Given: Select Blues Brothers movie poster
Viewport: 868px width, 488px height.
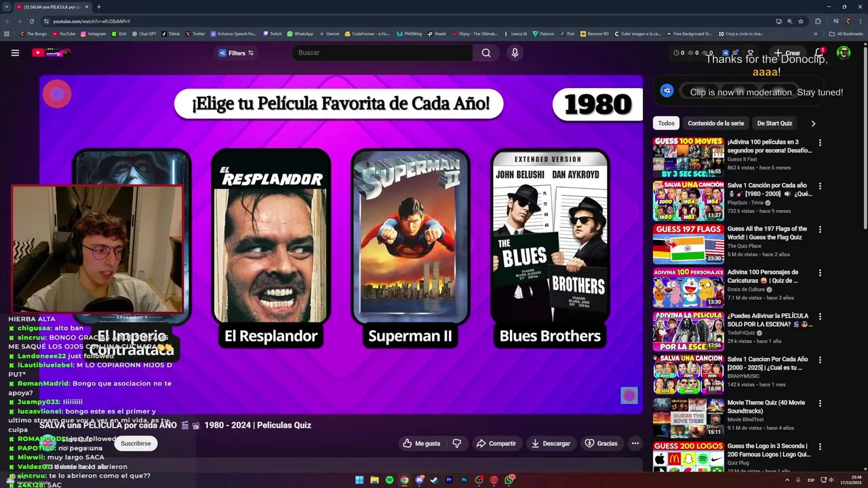Looking at the screenshot, I should coord(550,237).
